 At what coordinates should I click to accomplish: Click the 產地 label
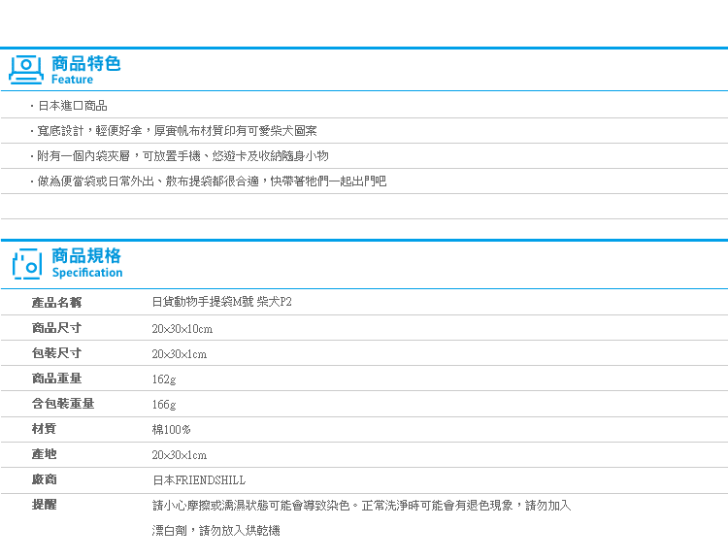(x=44, y=453)
